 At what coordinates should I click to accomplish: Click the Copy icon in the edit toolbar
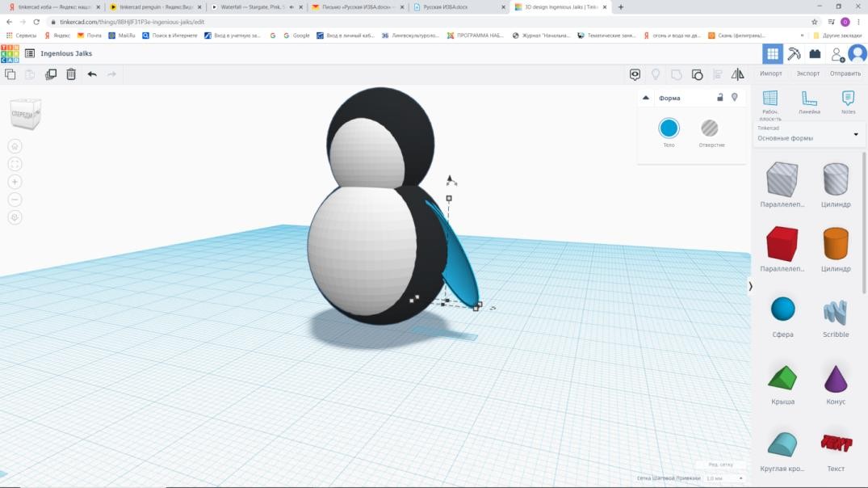(10, 74)
